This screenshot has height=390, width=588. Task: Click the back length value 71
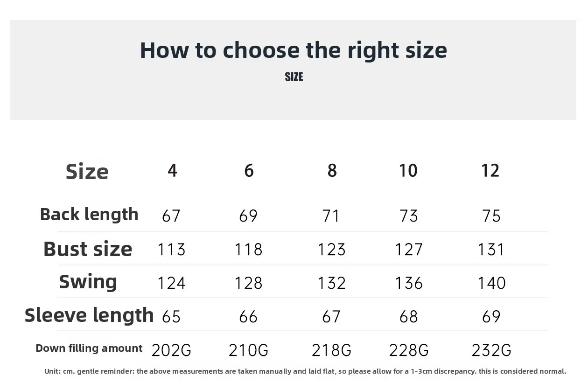[x=331, y=216]
